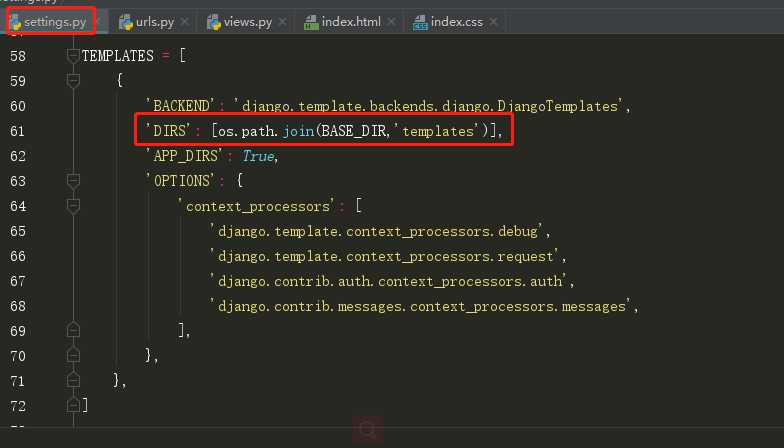The image size is (784, 448).
Task: Click the Python icon on settings.py tab
Action: (15, 22)
